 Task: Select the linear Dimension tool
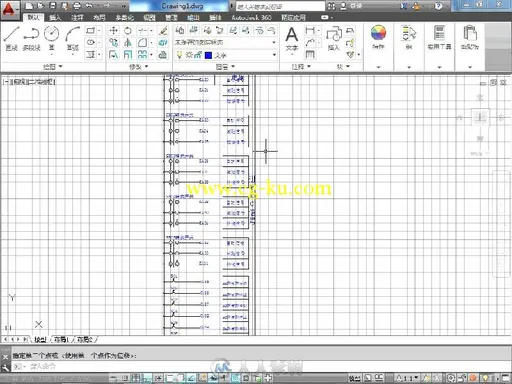point(310,31)
